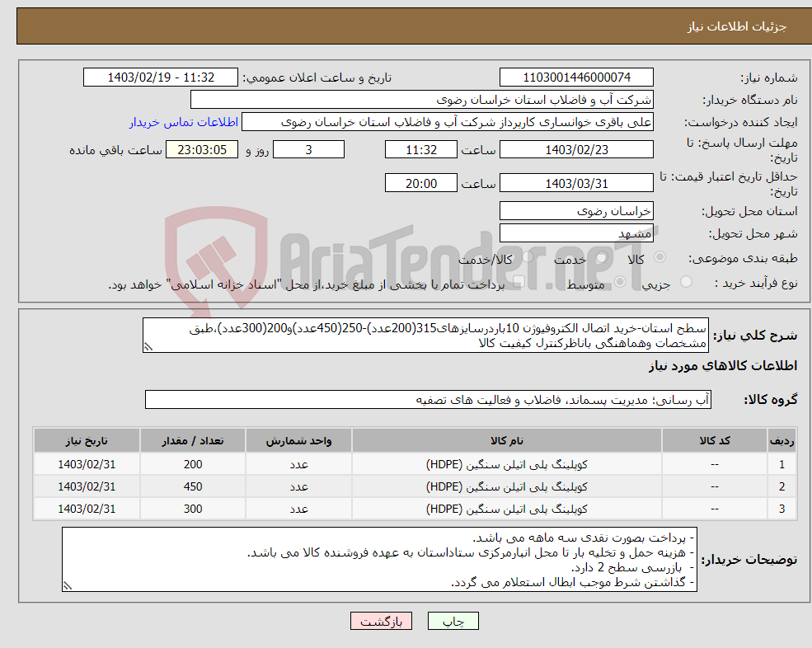Click the توضیحات خریدار notes textarea
Image resolution: width=812 pixels, height=648 pixels.
click(379, 560)
